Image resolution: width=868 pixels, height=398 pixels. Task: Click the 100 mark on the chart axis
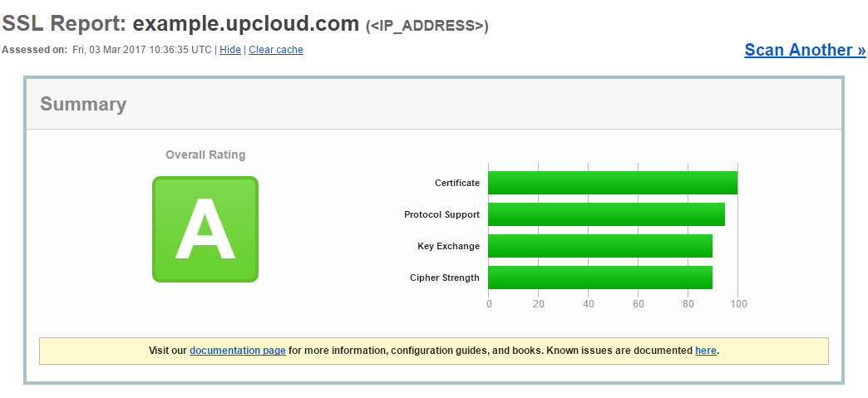click(x=738, y=304)
